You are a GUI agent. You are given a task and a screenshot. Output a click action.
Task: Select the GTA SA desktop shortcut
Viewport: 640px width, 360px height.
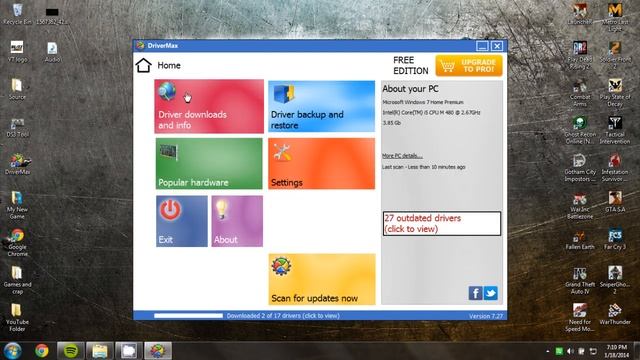(x=615, y=202)
